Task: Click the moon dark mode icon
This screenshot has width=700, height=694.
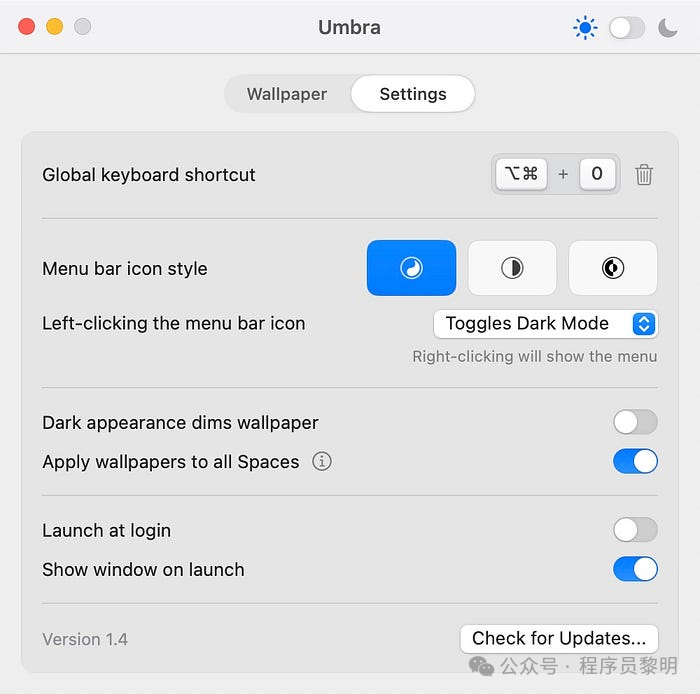Action: 668,28
